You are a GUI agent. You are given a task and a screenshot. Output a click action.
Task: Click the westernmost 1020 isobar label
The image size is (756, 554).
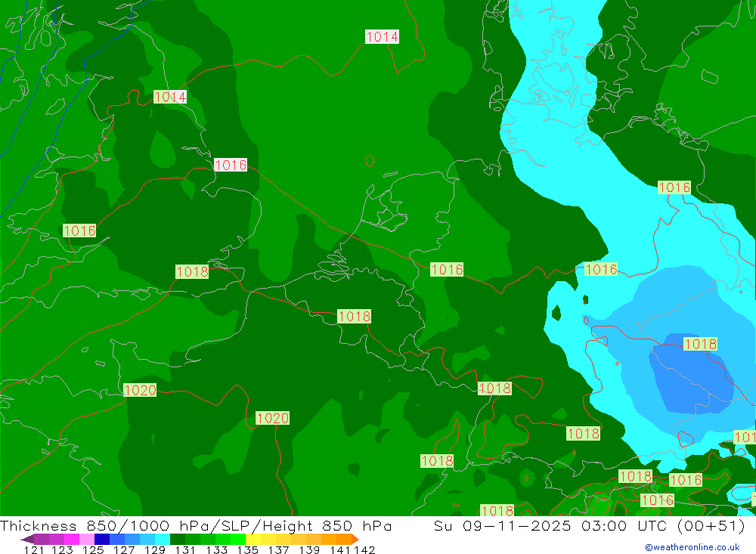pyautogui.click(x=140, y=390)
